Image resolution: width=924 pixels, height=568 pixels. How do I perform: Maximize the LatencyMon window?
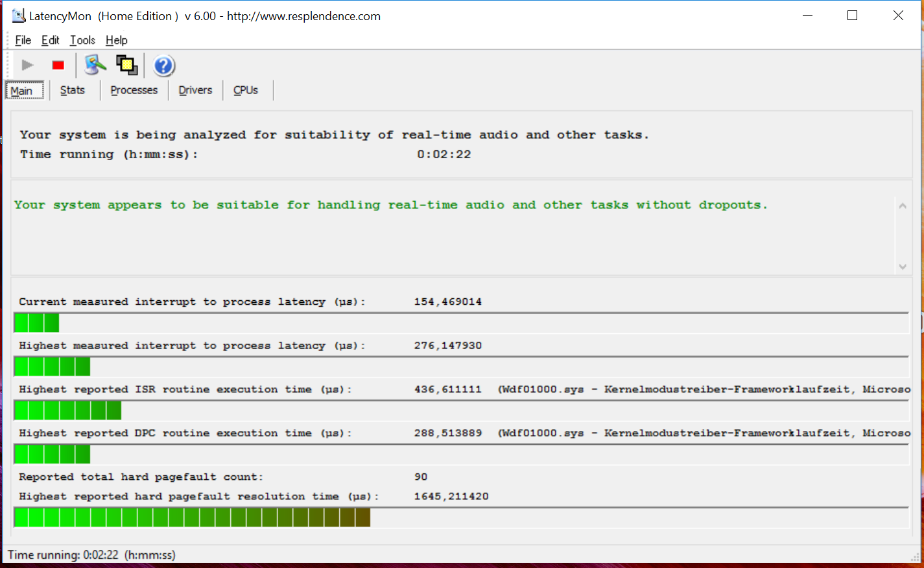pos(852,16)
